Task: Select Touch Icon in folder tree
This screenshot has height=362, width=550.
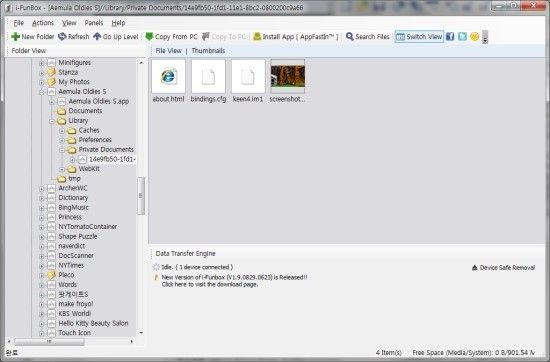Action: tap(74, 333)
